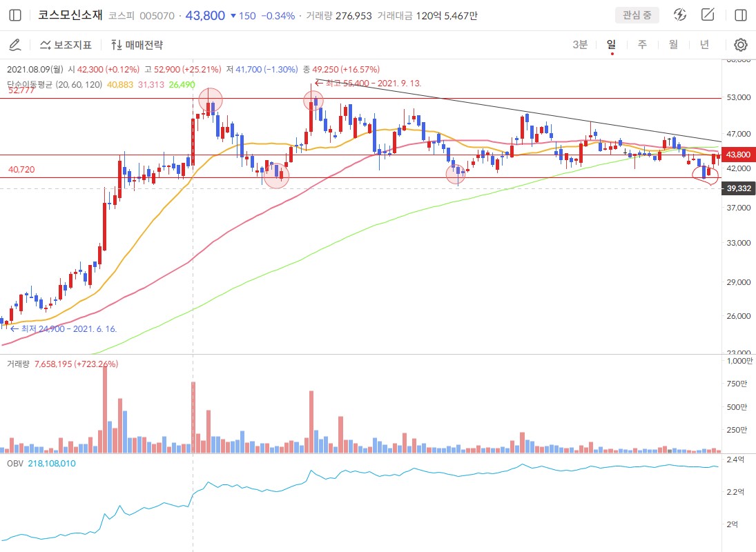This screenshot has height=552, width=756.
Task: Click the 1,000만 volume axis label
Action: click(739, 361)
